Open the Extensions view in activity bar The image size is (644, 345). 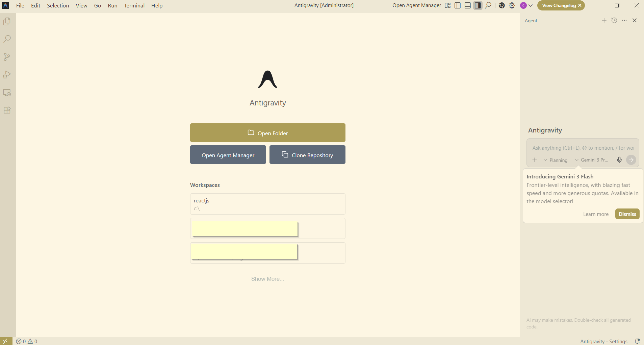click(7, 110)
